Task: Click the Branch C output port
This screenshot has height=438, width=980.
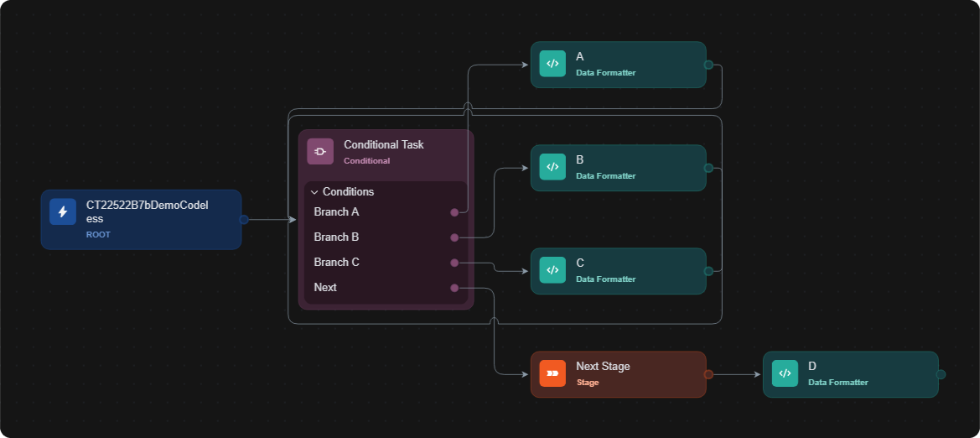Action: [454, 263]
